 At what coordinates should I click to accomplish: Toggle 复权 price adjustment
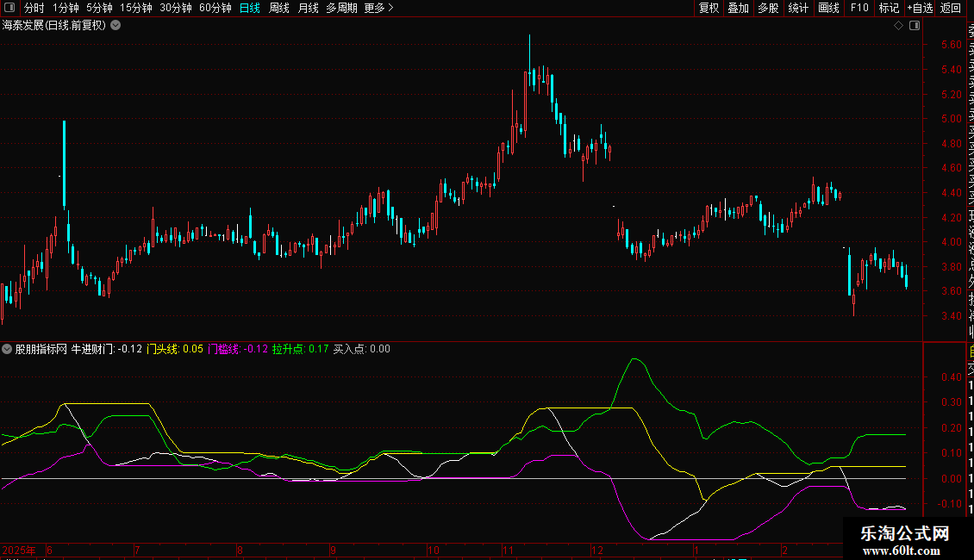(x=709, y=8)
